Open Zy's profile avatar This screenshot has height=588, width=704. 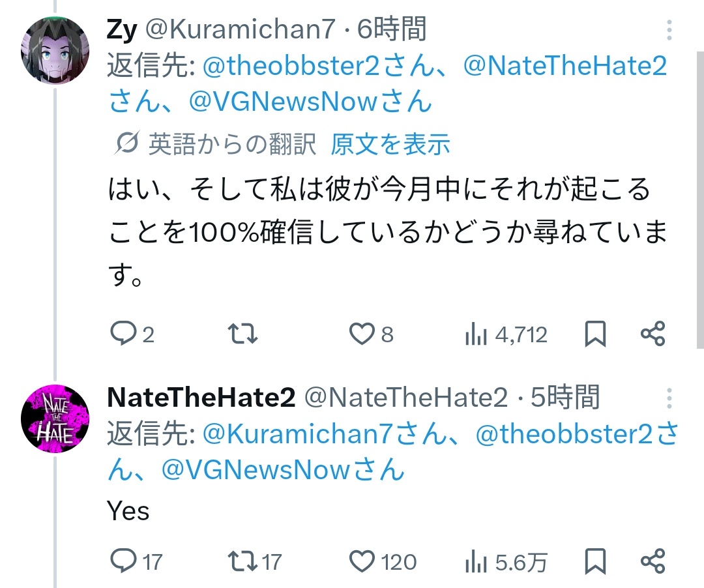pos(55,51)
